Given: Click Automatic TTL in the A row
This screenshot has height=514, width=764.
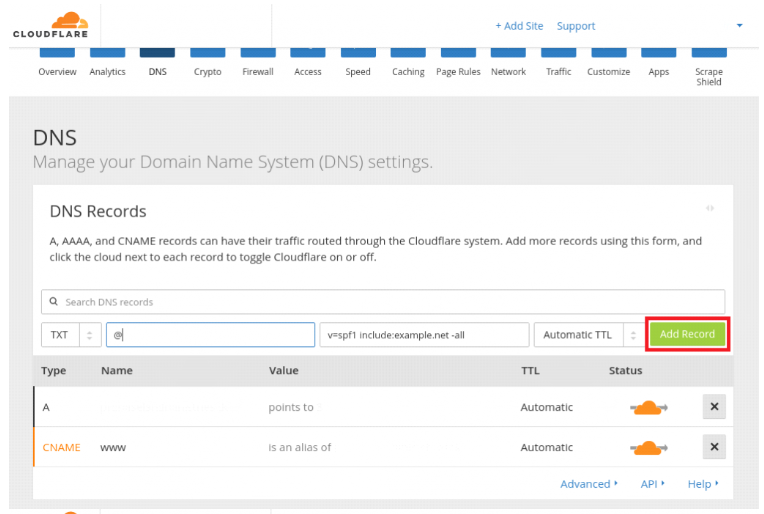Looking at the screenshot, I should point(547,407).
